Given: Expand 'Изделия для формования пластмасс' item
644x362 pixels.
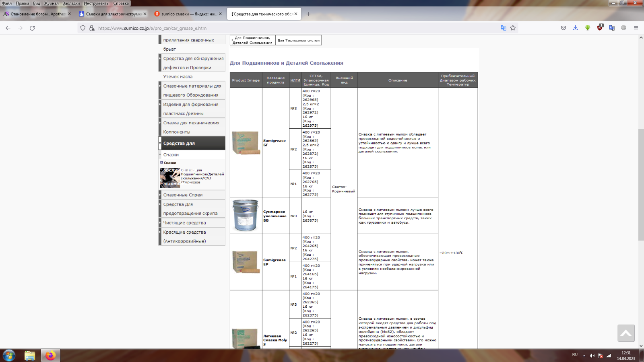Looking at the screenshot, I should (192, 109).
